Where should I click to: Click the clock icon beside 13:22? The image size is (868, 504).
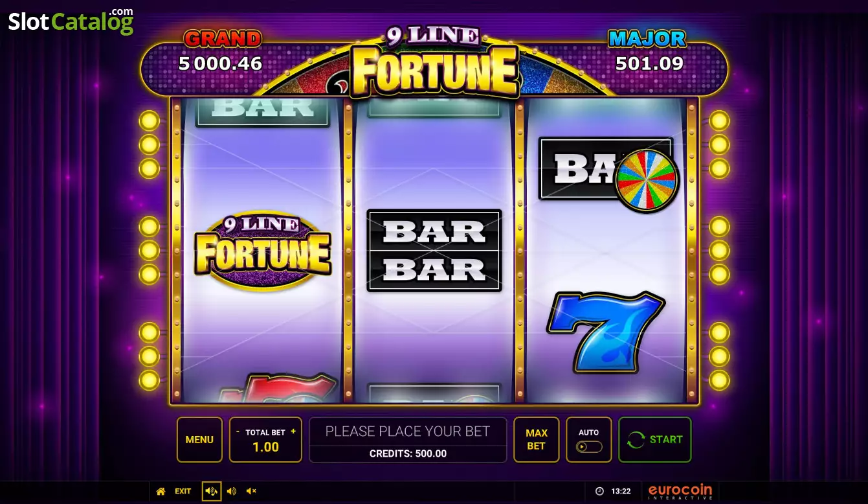599,491
